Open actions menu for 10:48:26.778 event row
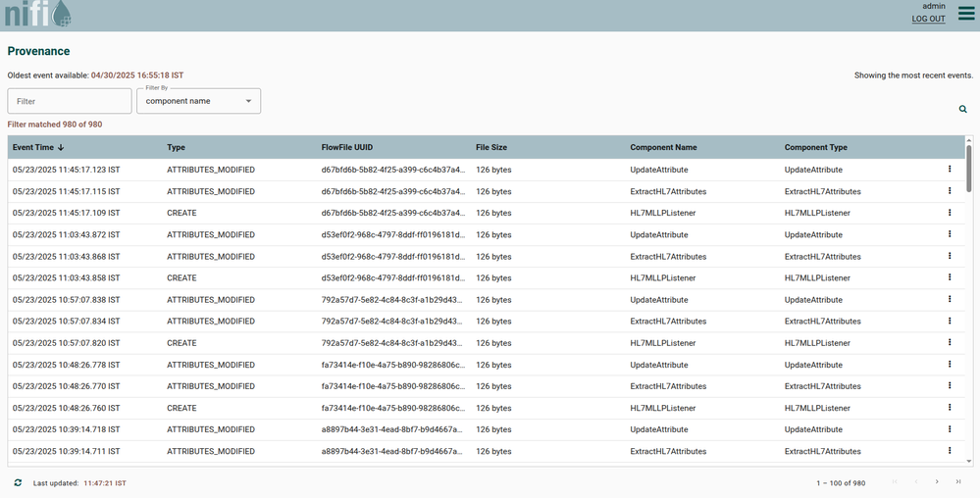Image resolution: width=980 pixels, height=498 pixels. click(x=950, y=365)
